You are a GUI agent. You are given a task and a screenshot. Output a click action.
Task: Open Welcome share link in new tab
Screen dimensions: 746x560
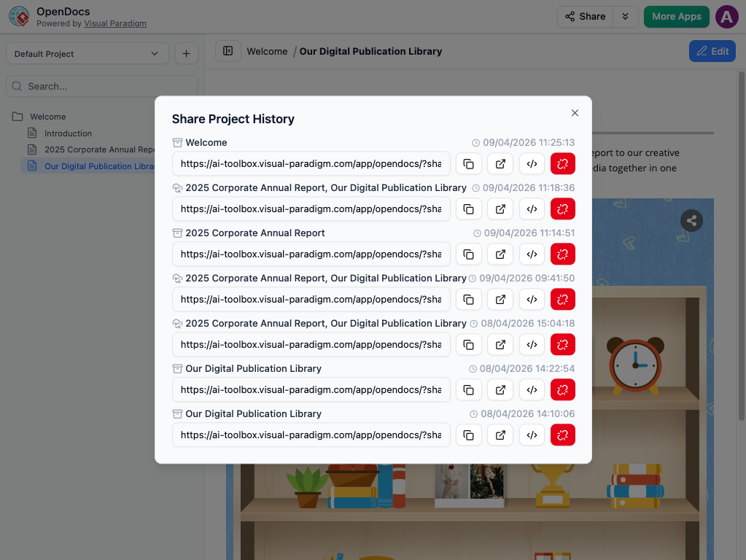click(500, 164)
